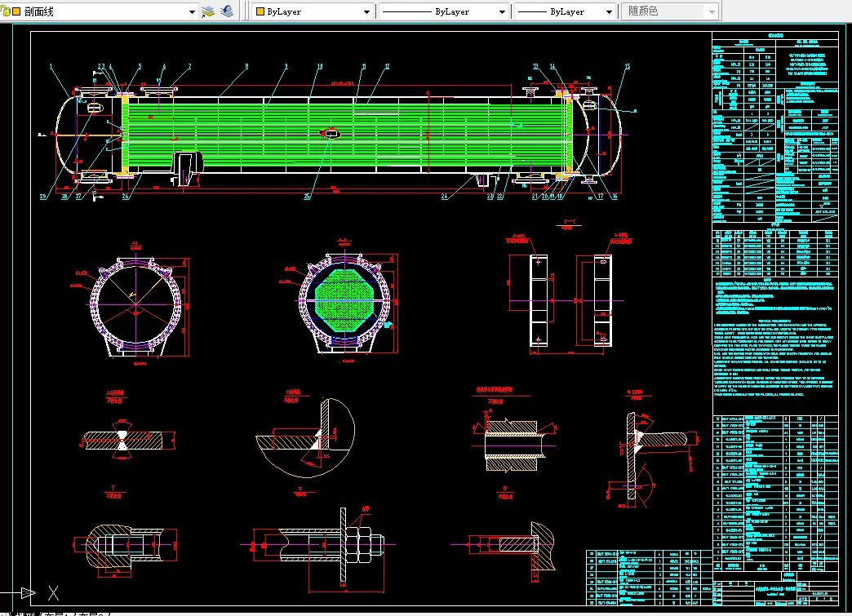The image size is (852, 616).
Task: Open the ByLayer linetype dropdown
Action: 502,11
